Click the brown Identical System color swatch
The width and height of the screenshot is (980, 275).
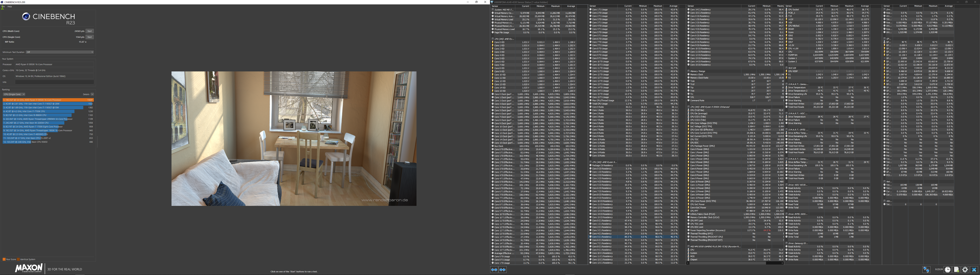tap(18, 259)
